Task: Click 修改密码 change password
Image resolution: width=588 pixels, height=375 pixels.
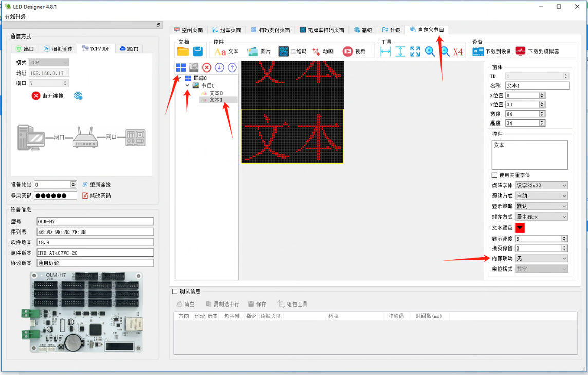Action: (x=97, y=195)
